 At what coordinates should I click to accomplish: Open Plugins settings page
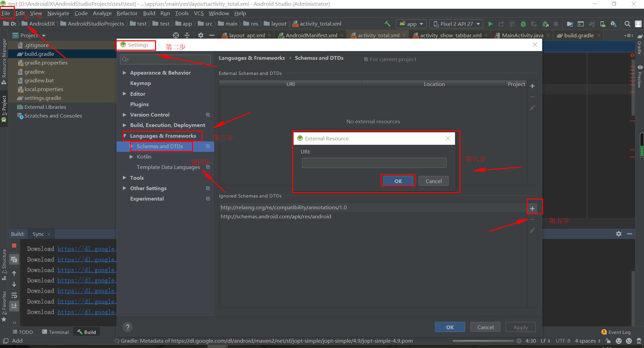pyautogui.click(x=140, y=104)
